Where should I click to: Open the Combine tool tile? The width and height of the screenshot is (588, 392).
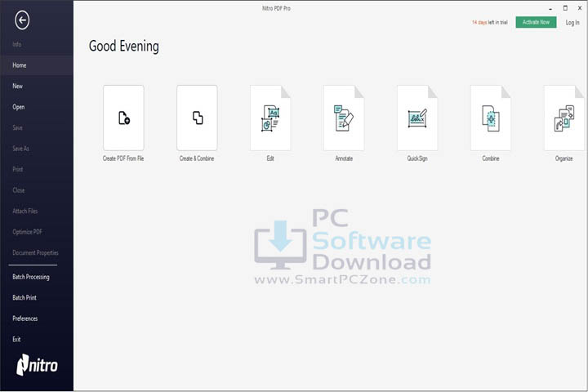pos(491,118)
